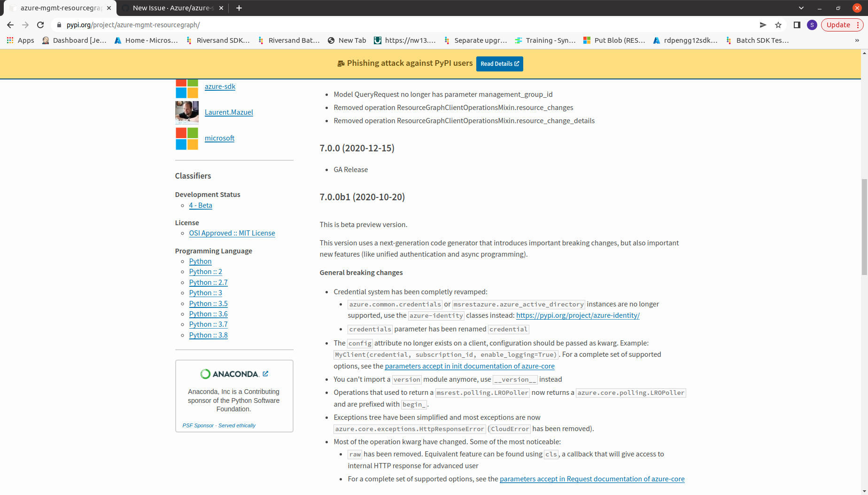868x495 pixels.
Task: Click the bookmark star in the address bar
Action: (778, 25)
